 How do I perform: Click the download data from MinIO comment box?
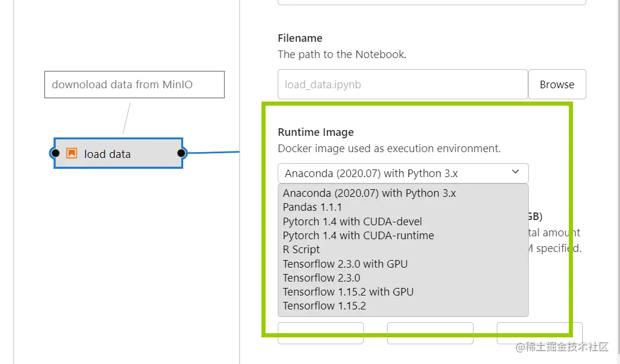[x=134, y=85]
